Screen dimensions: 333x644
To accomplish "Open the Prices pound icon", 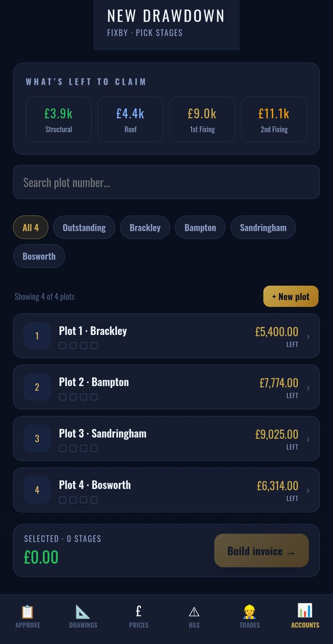I will (x=138, y=611).
